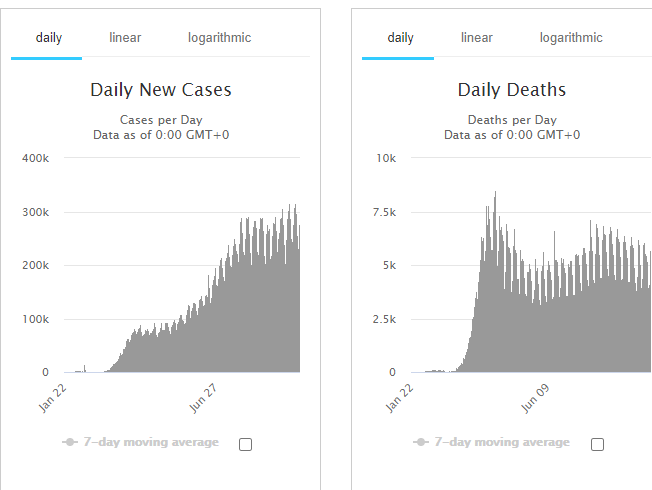Screen dimensions: 652x490
Task: Click the Cases per Day subtitle
Action: pyautogui.click(x=161, y=119)
